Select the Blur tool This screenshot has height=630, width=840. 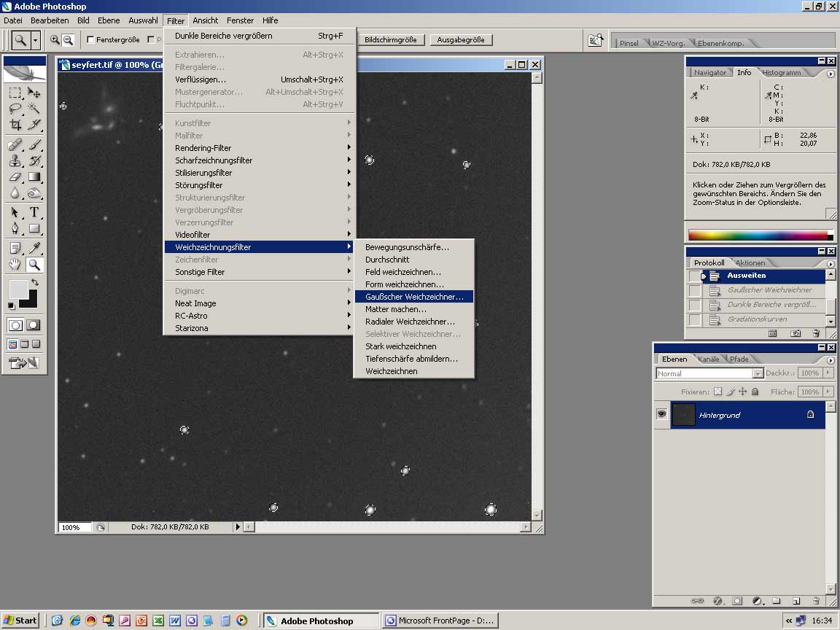point(15,192)
